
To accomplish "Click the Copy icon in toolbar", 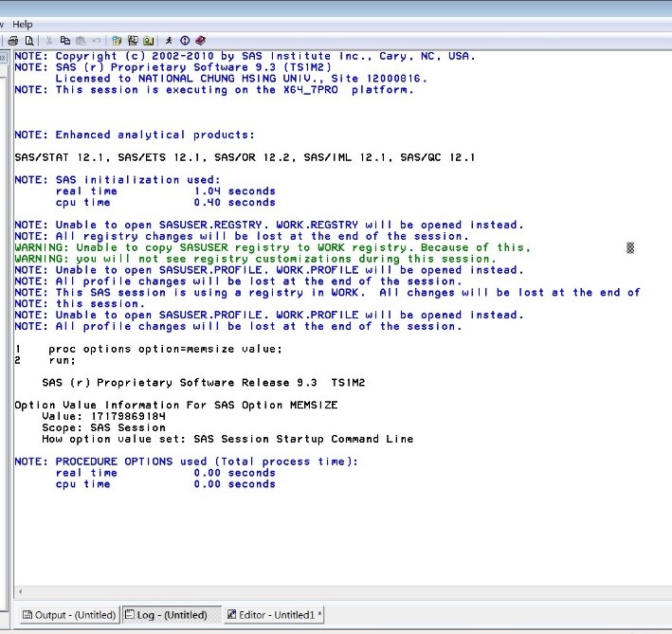I will click(x=65, y=41).
